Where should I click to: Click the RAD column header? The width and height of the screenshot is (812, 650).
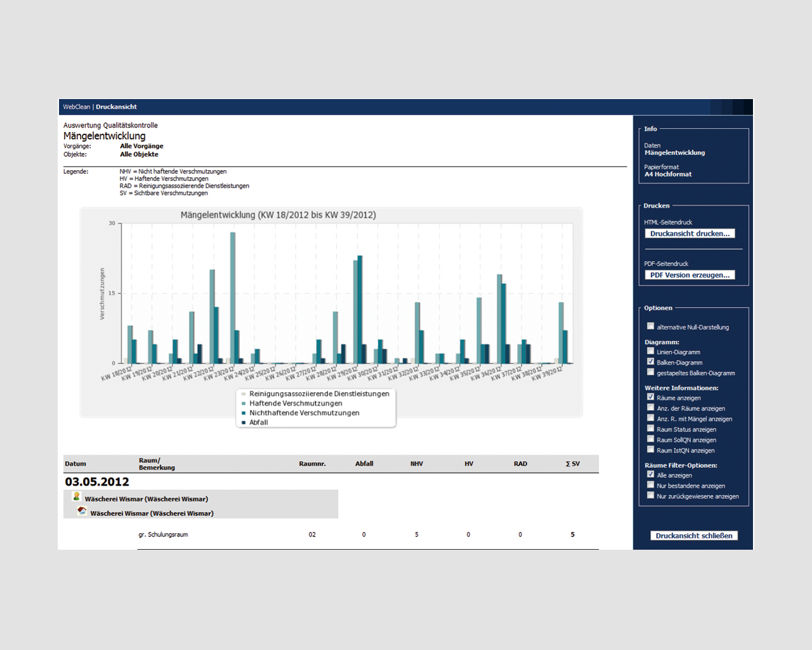[x=521, y=464]
